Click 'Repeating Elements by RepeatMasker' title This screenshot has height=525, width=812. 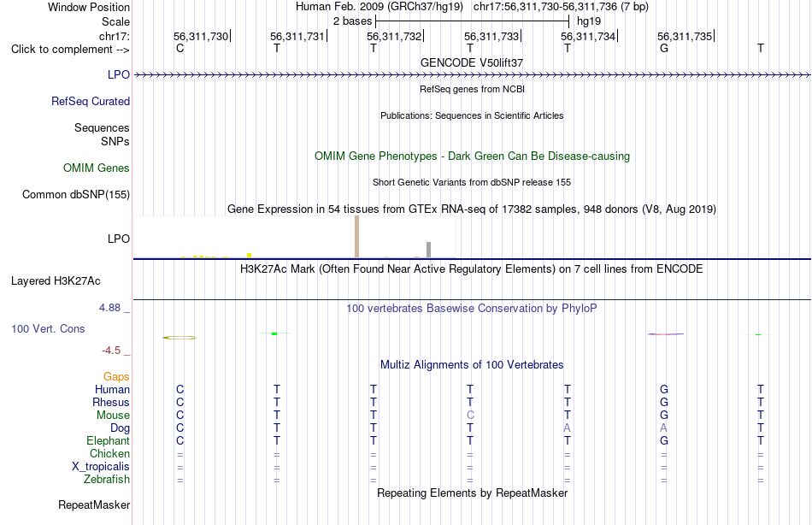tap(472, 493)
